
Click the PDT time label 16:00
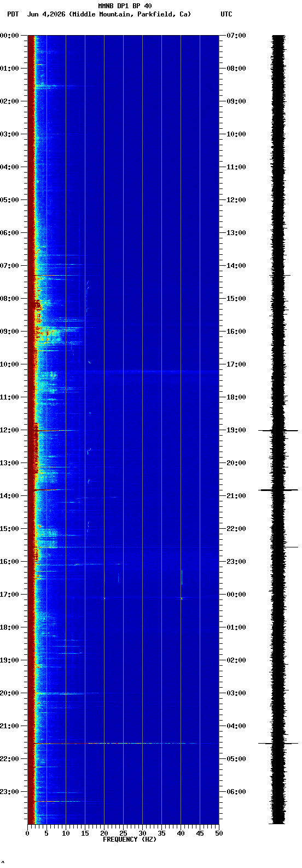coord(9,562)
